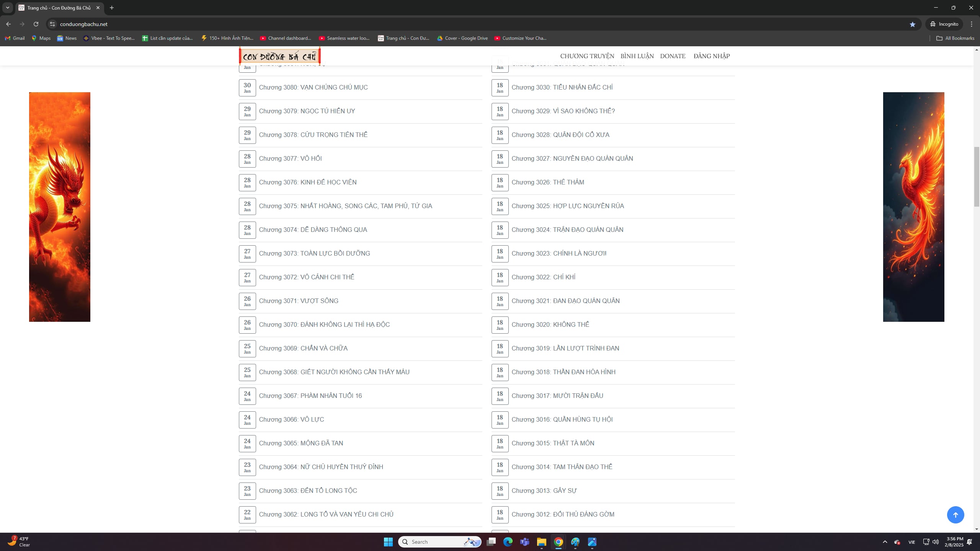Open a new tab with plus button
This screenshot has height=551, width=980.
112,8
